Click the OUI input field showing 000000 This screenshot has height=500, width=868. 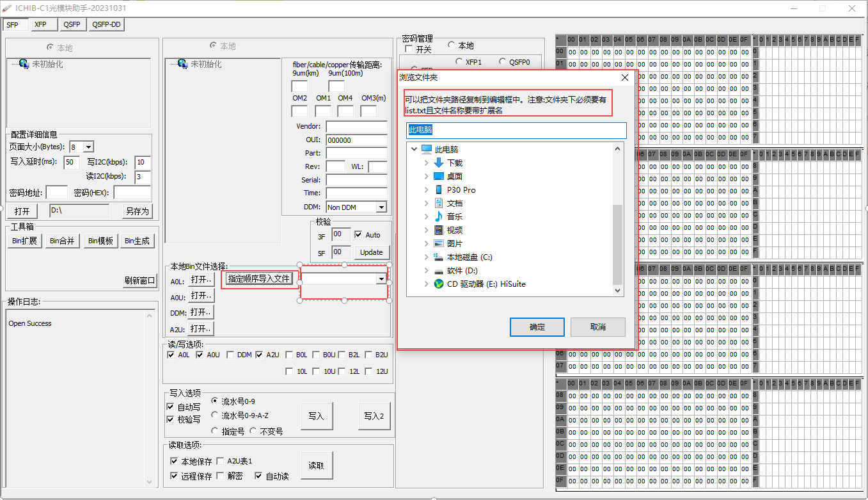356,139
